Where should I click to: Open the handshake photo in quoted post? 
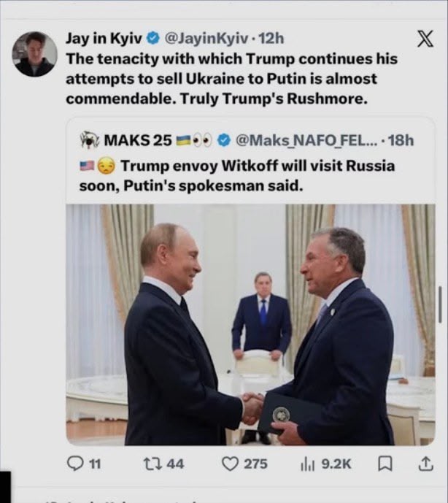tap(250, 325)
